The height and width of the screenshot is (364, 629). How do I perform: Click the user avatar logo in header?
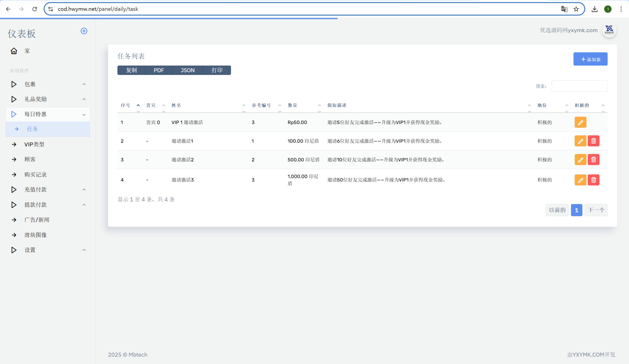(609, 30)
